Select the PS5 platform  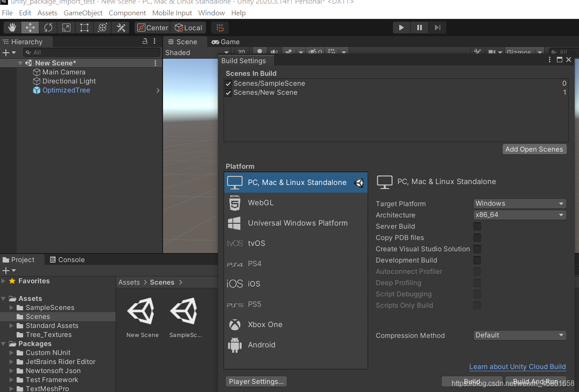coord(296,304)
